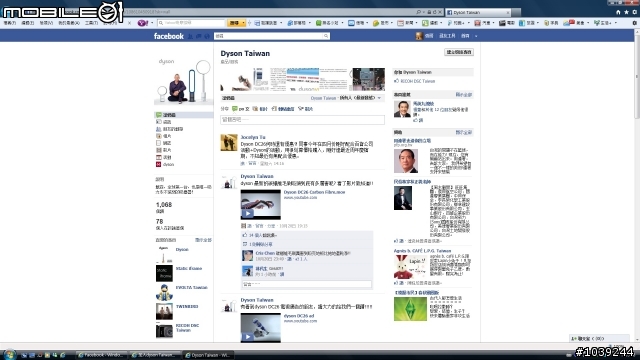This screenshot has width=640, height=360.
Task: Click the mail envelope icon on the Yahoo toolbar
Action: click(x=351, y=23)
